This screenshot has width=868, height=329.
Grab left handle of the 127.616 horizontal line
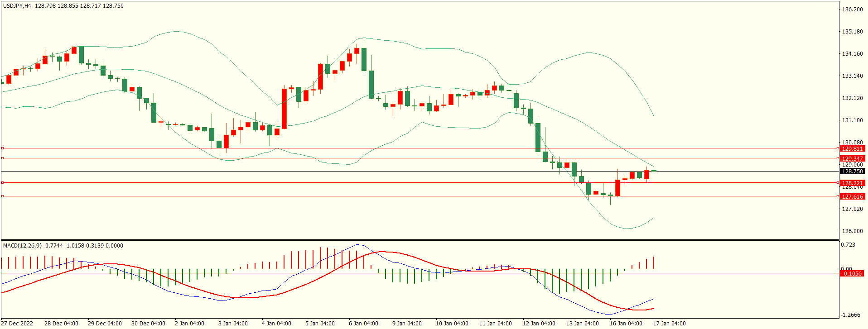point(2,196)
